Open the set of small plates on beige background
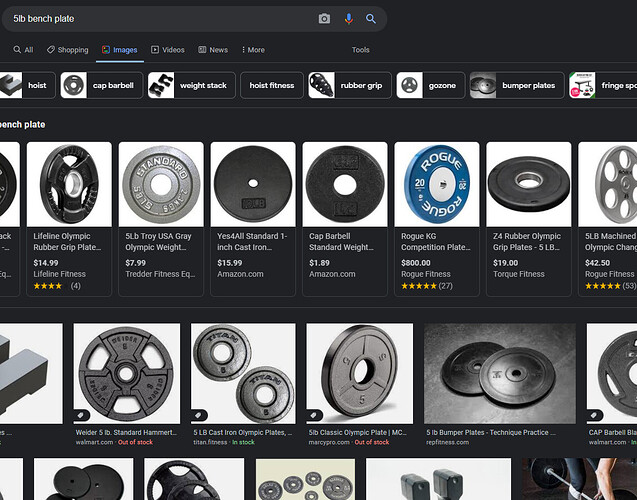Screen dimensions: 637x500 coord(305,479)
